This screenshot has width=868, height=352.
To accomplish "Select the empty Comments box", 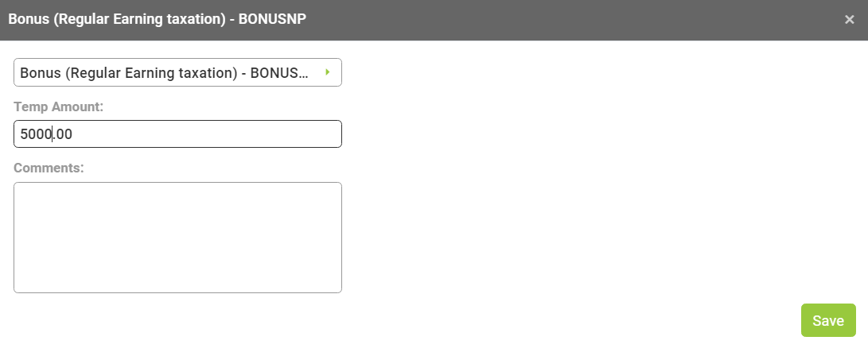I will (x=177, y=238).
